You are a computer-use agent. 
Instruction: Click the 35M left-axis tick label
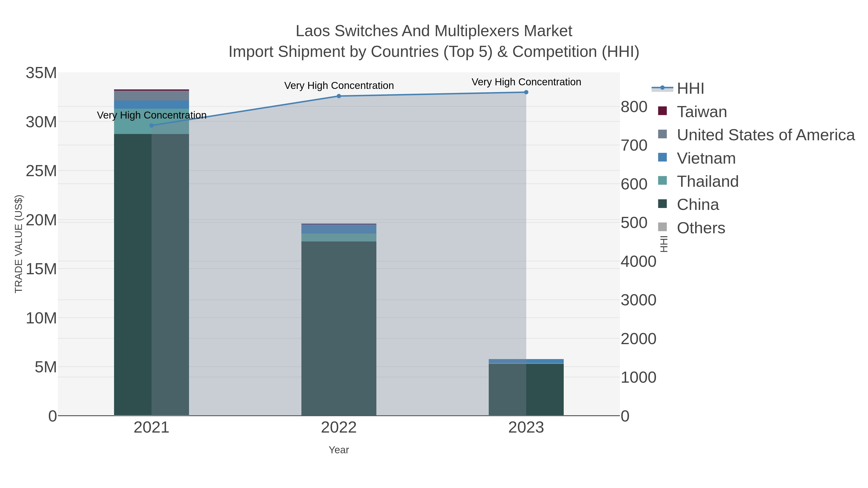41,73
